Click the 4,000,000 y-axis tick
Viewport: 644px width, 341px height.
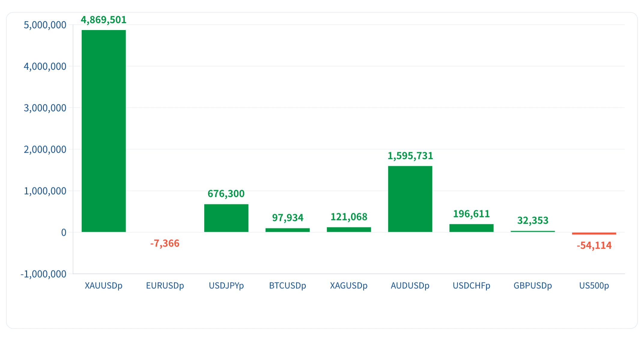point(45,66)
